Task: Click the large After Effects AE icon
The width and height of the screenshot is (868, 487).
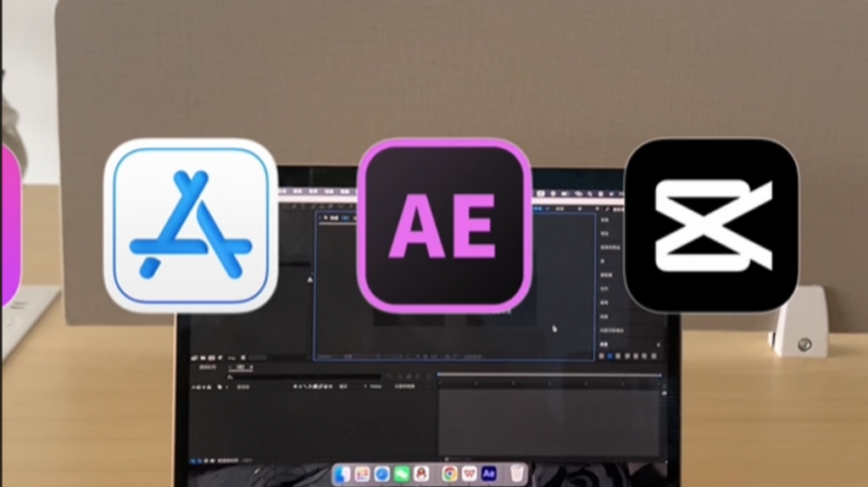Action: [x=445, y=226]
